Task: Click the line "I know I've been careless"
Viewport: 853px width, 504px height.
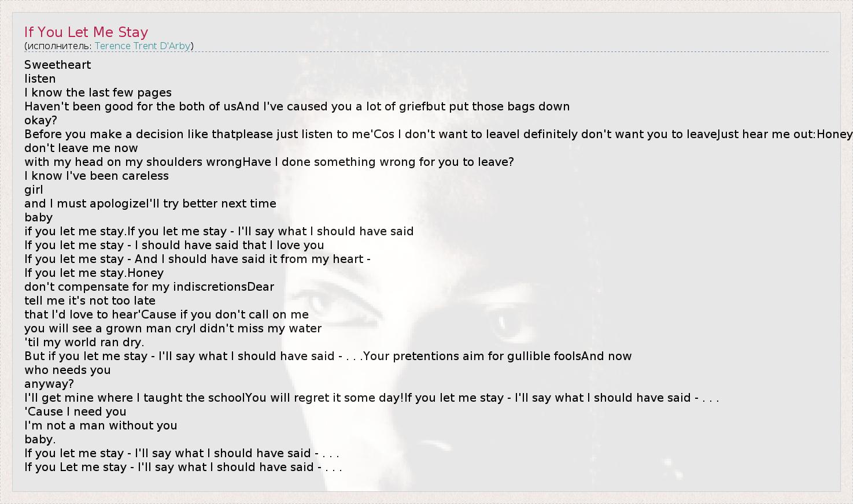Action: click(x=97, y=176)
